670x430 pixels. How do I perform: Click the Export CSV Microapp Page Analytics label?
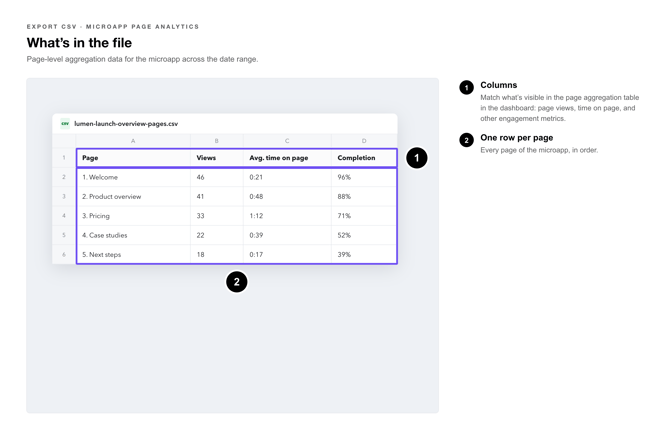pos(113,27)
